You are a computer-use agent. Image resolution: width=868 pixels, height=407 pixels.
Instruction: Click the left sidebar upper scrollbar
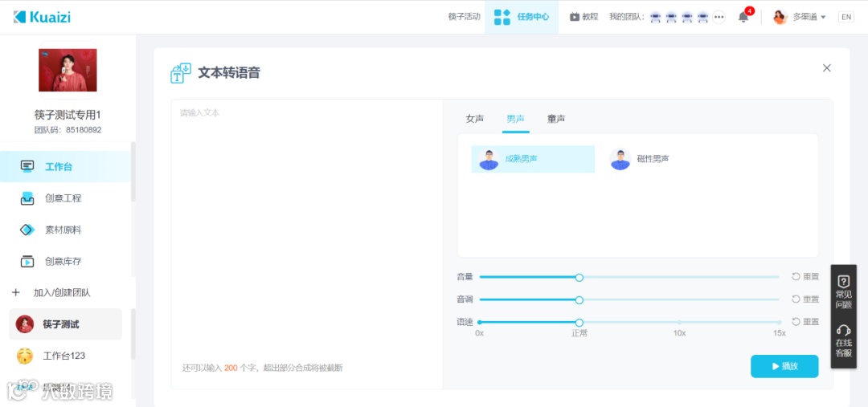point(133,172)
